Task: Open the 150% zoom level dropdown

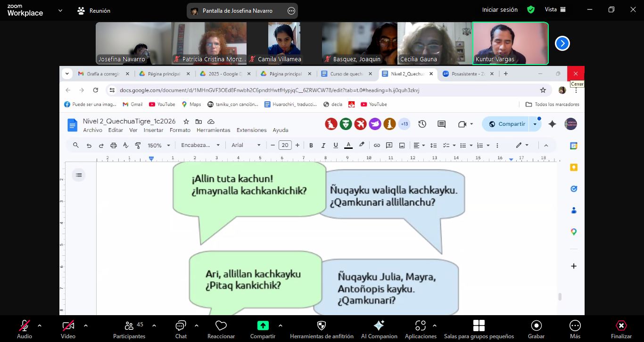Action: click(x=158, y=146)
